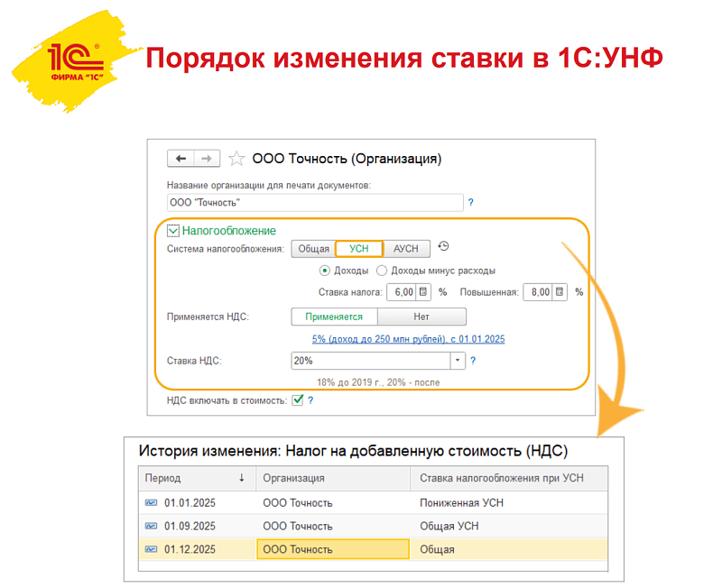Click record icon of 01.09.2025 row
Viewport: 722px width, 588px height.
point(151,526)
